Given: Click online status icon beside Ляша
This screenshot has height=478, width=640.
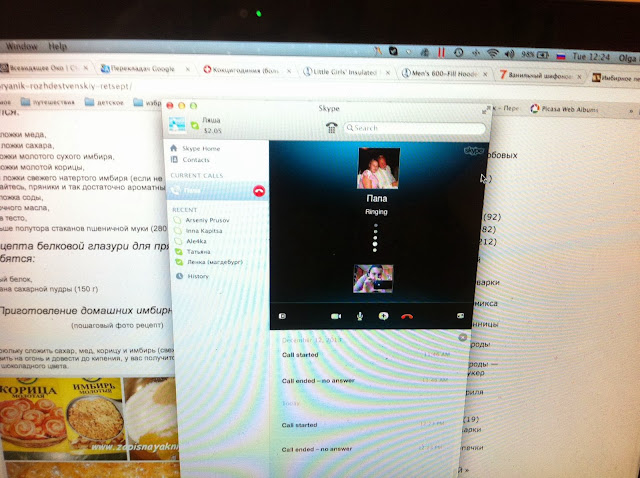Looking at the screenshot, I should click(x=195, y=125).
